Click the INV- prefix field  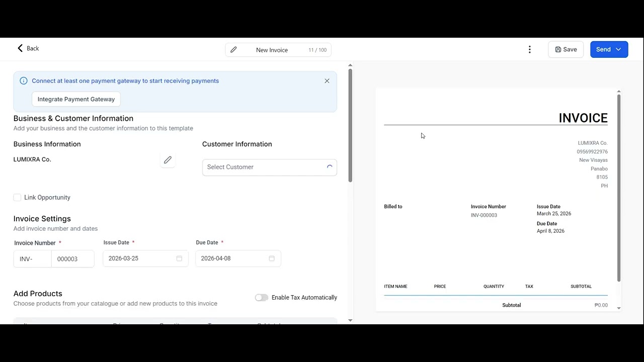click(x=32, y=259)
